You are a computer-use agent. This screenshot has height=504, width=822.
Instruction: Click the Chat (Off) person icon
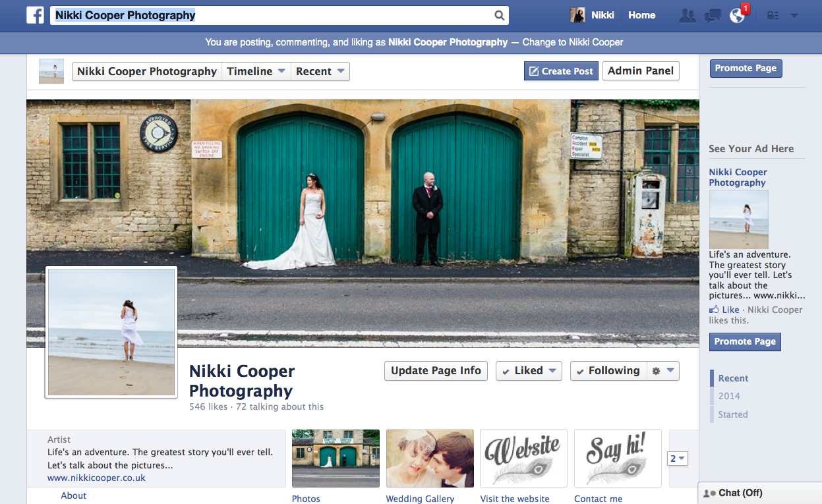click(x=710, y=493)
